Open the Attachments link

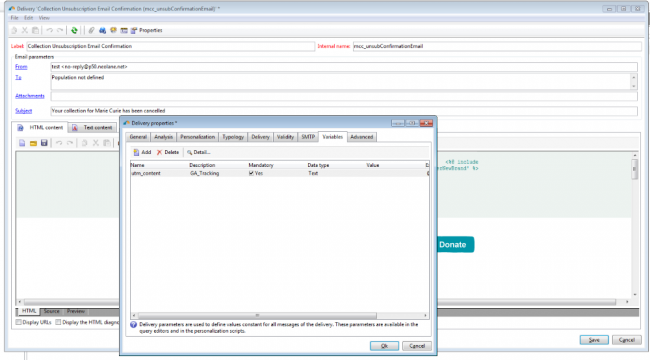click(x=30, y=96)
